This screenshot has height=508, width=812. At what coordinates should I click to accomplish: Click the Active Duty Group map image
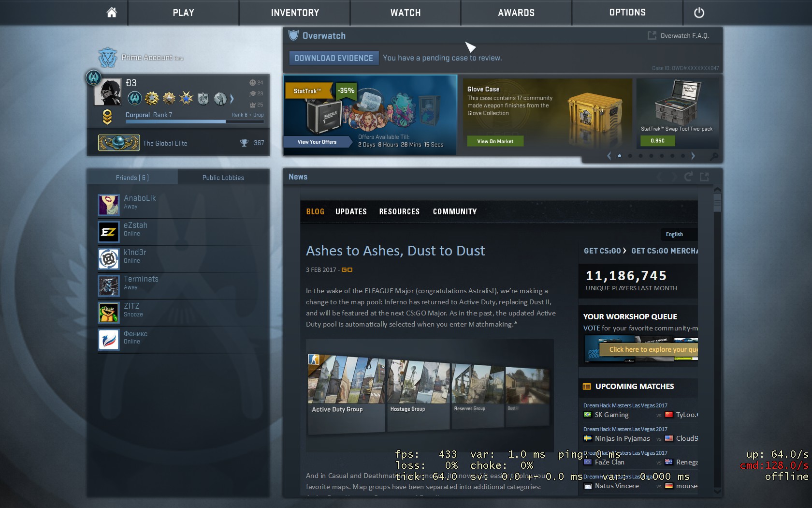(x=347, y=382)
